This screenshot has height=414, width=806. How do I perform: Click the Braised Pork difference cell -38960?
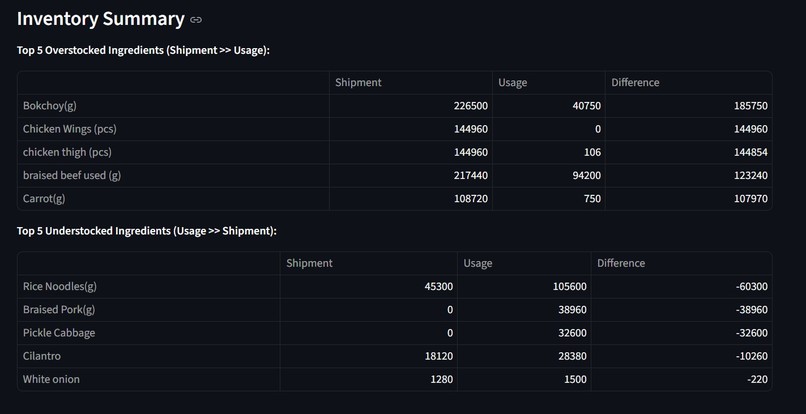pyautogui.click(x=682, y=310)
